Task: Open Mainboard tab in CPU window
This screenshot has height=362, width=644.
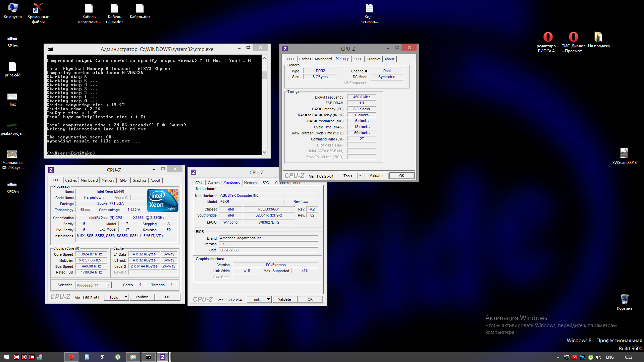Action: 89,180
